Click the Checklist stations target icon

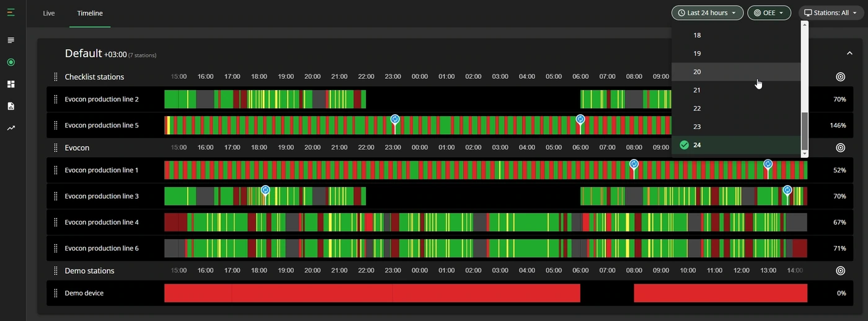840,77
